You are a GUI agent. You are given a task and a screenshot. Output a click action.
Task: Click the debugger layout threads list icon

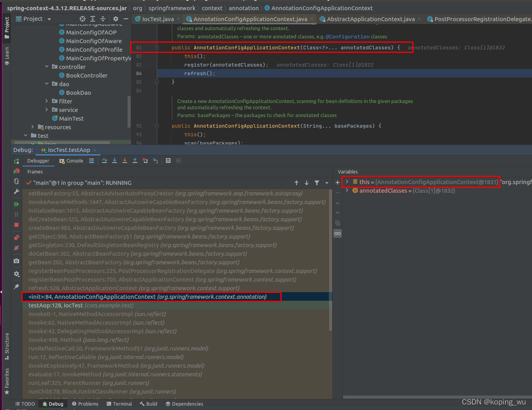click(92, 161)
